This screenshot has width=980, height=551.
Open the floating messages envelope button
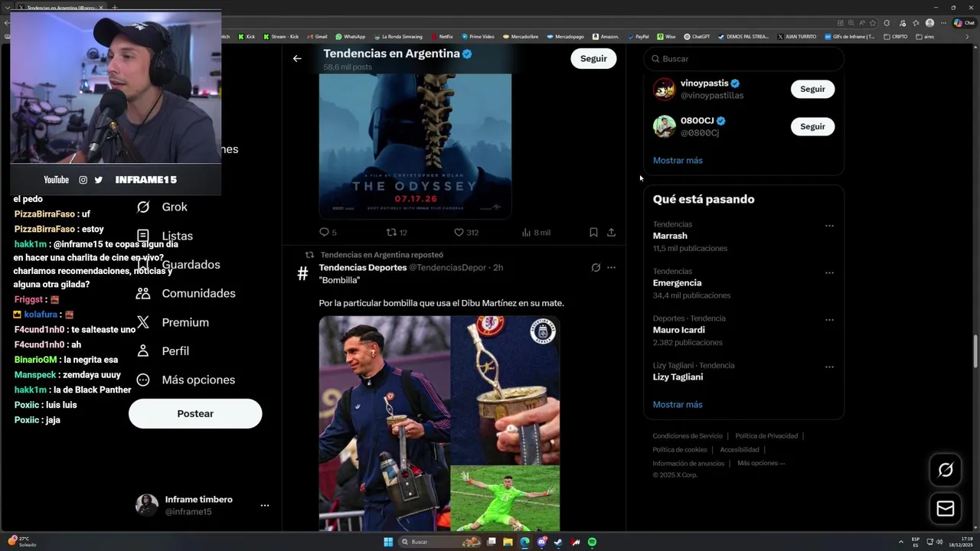(946, 508)
